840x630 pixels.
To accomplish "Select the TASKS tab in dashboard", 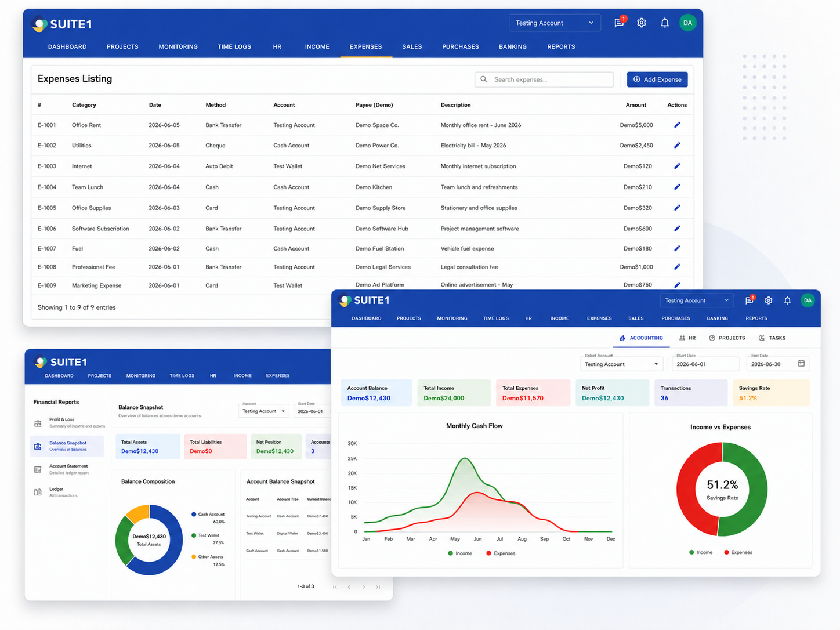I will click(x=772, y=338).
